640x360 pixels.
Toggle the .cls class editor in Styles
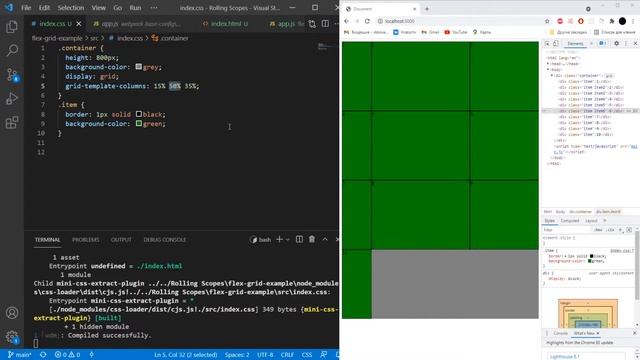[x=610, y=230]
